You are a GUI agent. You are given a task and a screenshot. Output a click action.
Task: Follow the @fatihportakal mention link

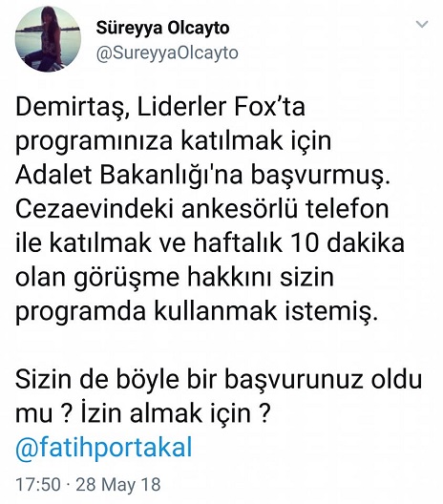pyautogui.click(x=104, y=447)
